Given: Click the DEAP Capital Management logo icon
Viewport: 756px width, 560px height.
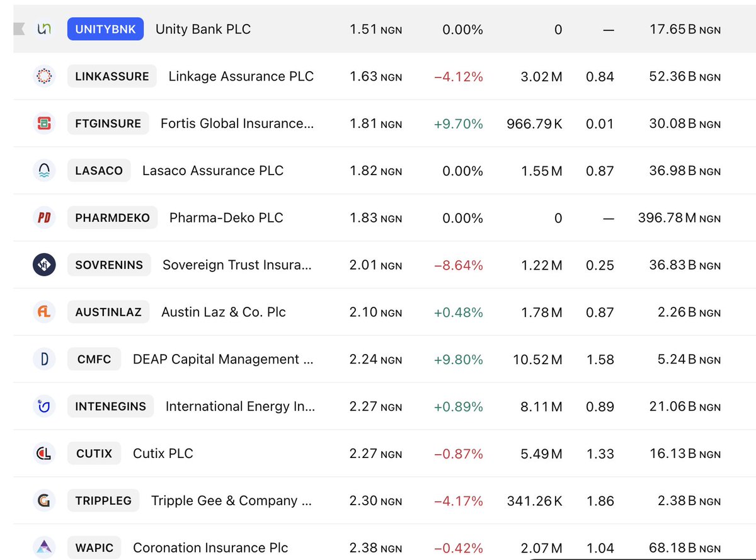Looking at the screenshot, I should (45, 359).
